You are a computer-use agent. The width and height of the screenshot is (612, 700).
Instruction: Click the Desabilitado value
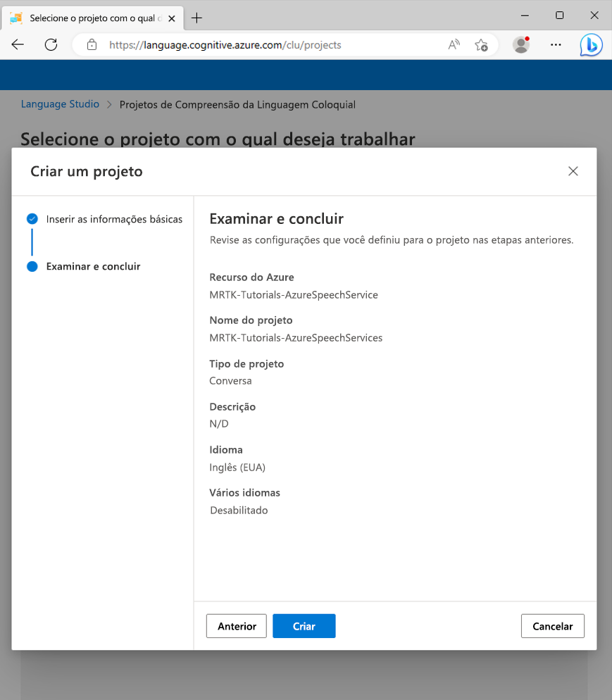[239, 511]
